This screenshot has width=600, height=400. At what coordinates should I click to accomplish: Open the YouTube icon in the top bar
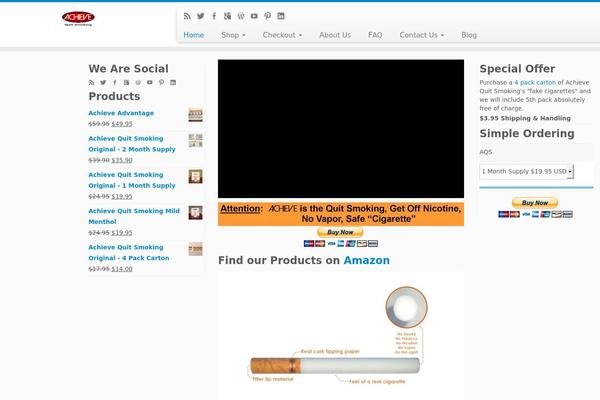point(254,16)
